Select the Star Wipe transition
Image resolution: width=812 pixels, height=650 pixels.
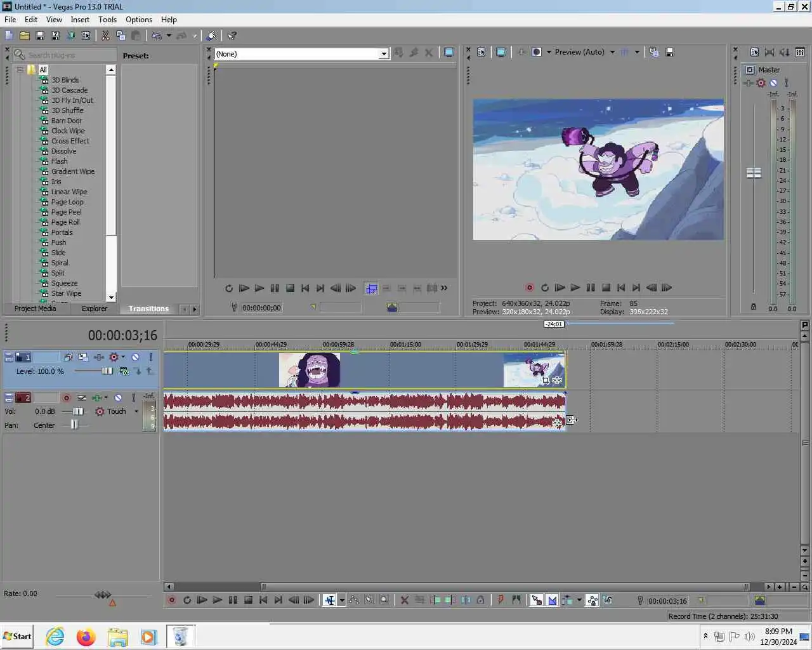tap(67, 293)
